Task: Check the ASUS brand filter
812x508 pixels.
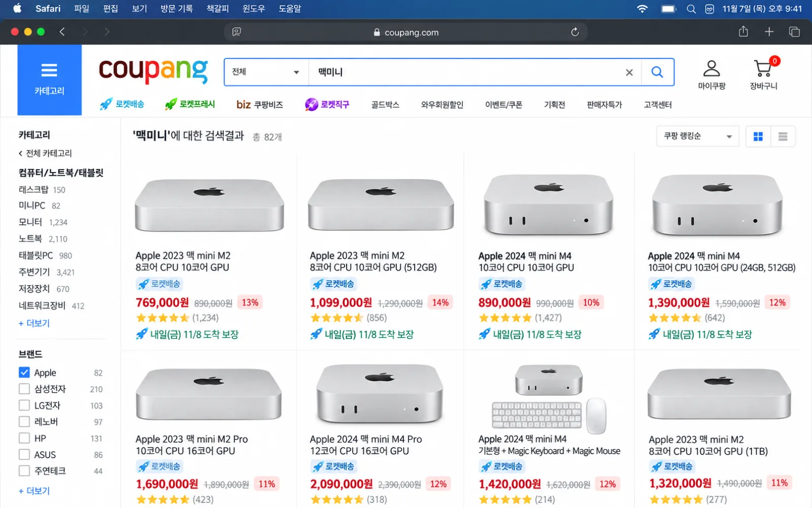Action: tap(24, 455)
